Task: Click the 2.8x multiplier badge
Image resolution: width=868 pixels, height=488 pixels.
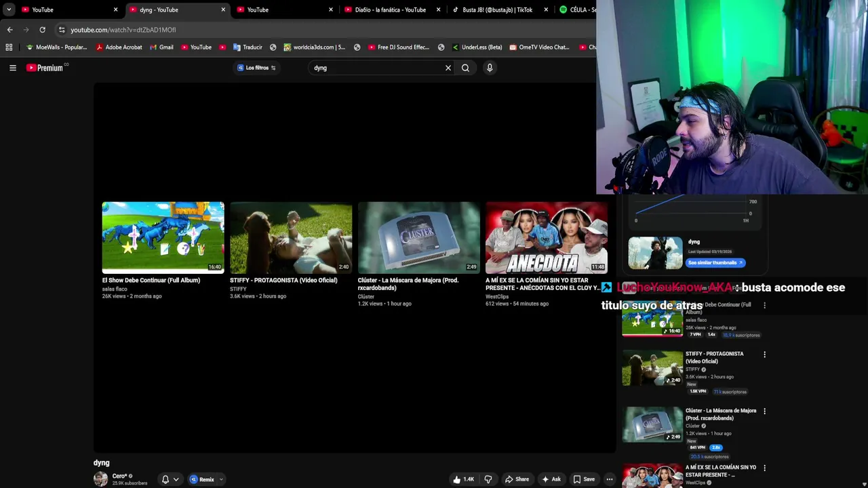Action: [716, 447]
